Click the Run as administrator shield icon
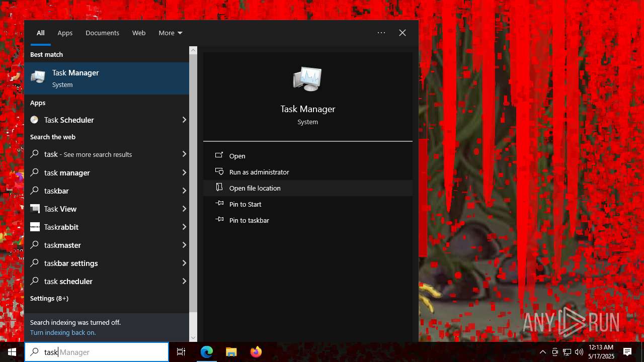The width and height of the screenshot is (644, 362). click(x=219, y=171)
